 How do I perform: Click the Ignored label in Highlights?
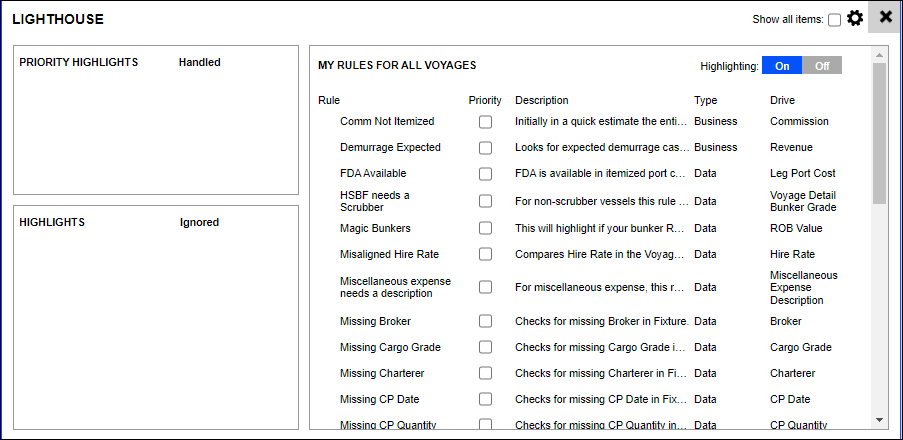[198, 222]
